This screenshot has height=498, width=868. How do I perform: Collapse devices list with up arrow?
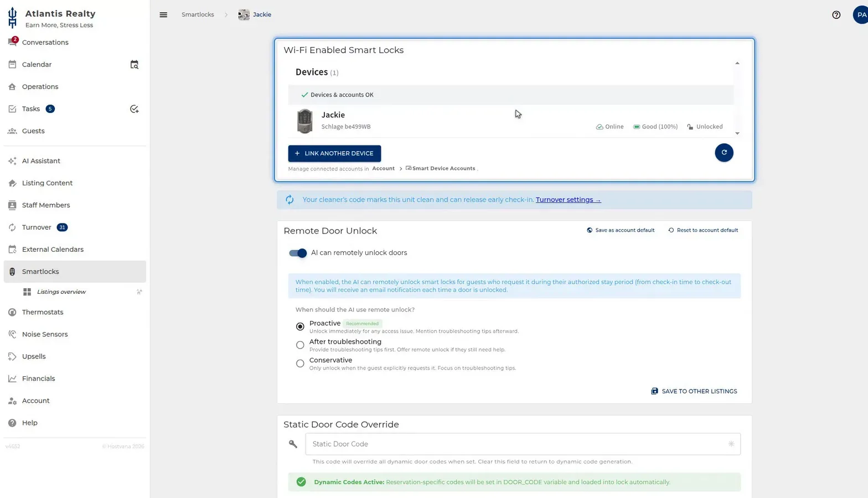[x=737, y=64]
